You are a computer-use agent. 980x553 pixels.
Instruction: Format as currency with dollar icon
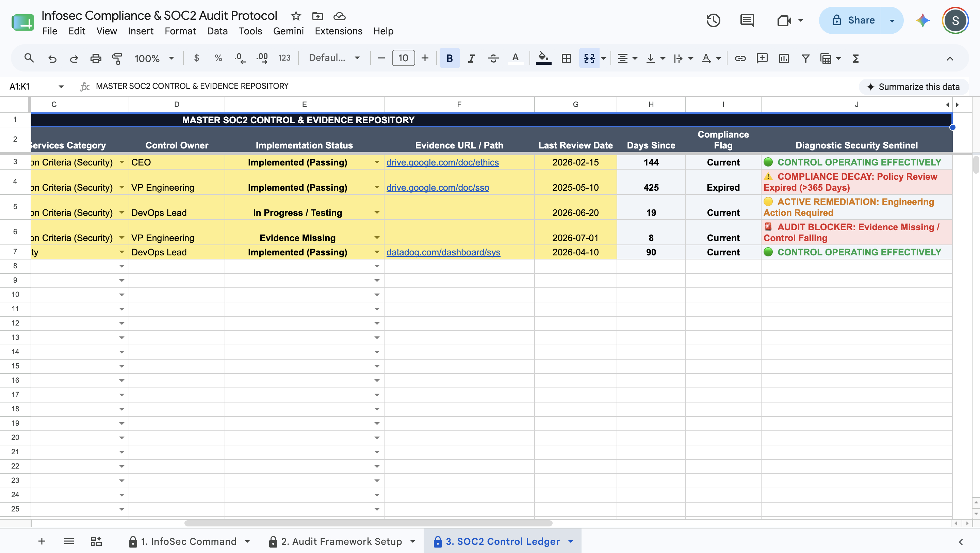pos(196,58)
